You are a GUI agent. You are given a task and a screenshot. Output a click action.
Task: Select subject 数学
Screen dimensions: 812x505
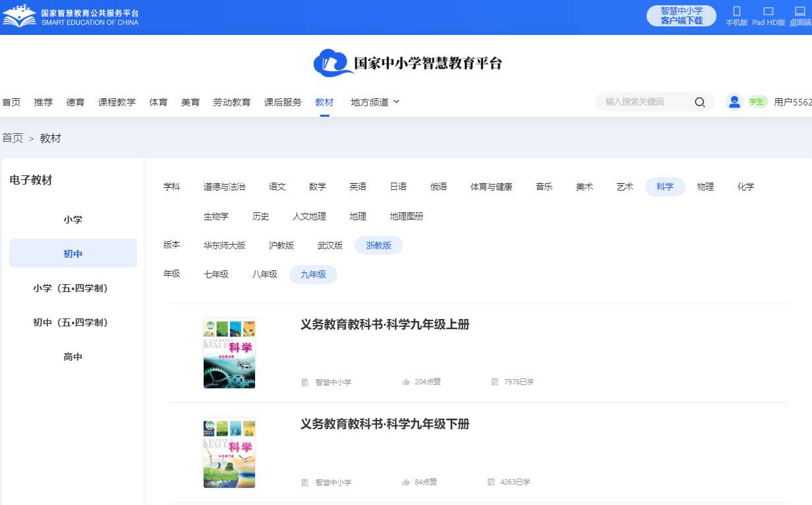[x=318, y=187]
